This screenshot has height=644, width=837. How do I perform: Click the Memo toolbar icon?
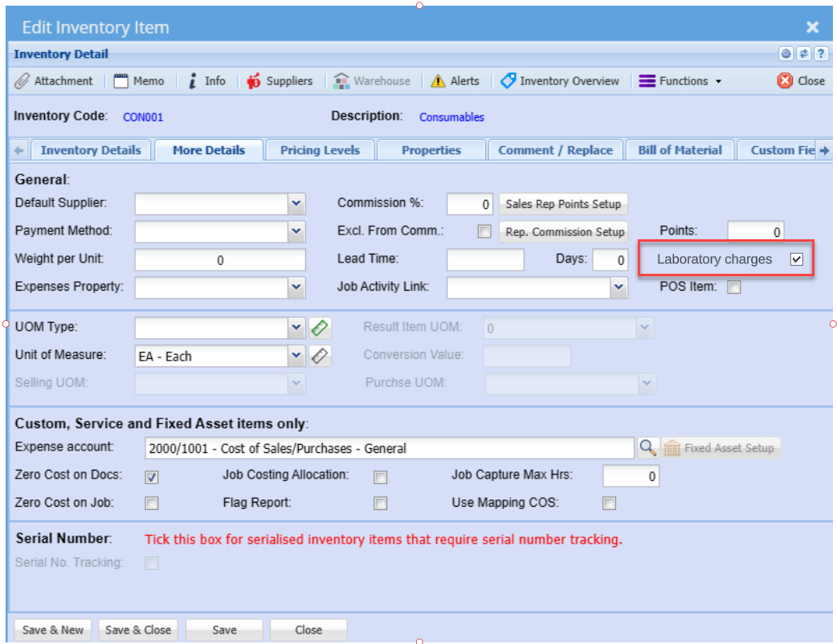pos(121,81)
